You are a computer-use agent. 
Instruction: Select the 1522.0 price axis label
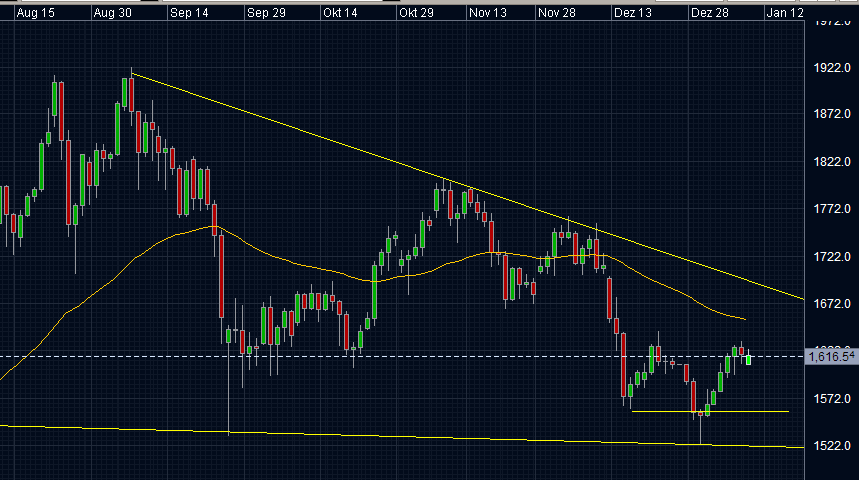tap(832, 446)
